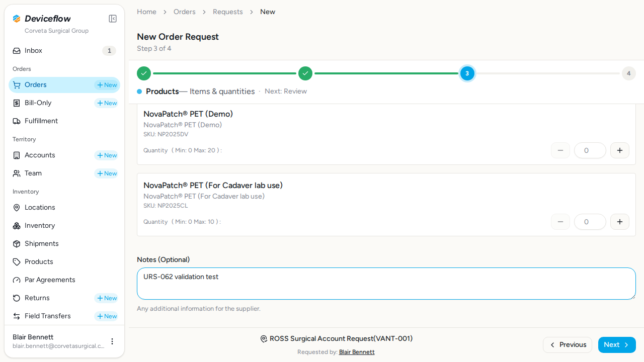Click completed step one checkmark
The height and width of the screenshot is (362, 644).
144,73
